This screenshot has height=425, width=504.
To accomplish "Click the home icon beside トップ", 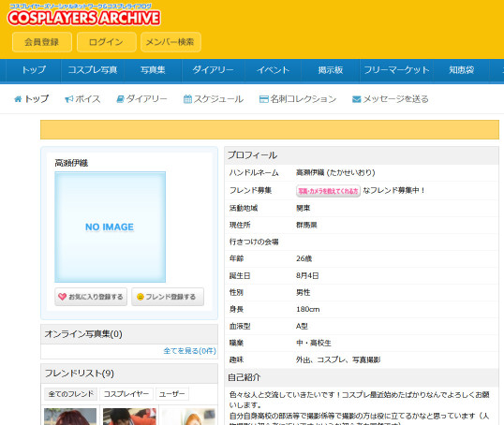I will click(18, 99).
